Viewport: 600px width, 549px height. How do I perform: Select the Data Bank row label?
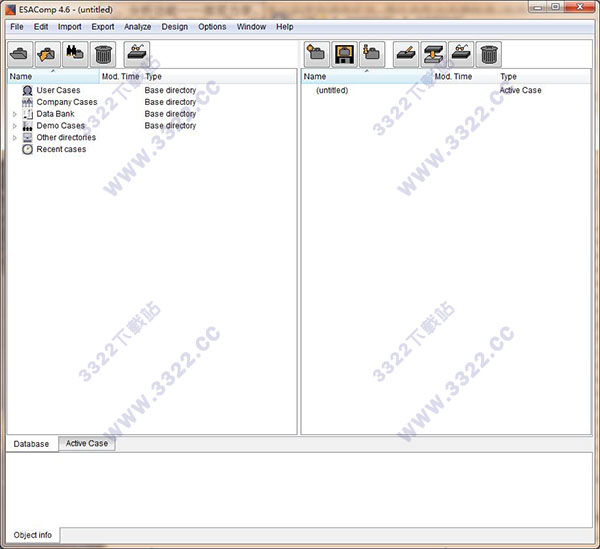point(55,114)
